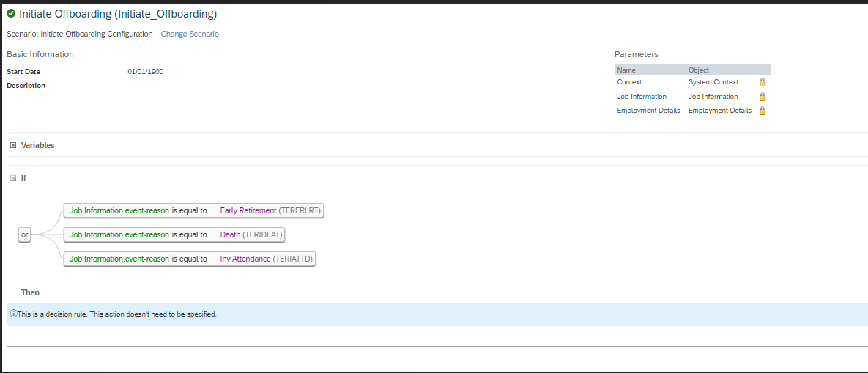The height and width of the screenshot is (373, 868).
Task: Click the lock icon beside Job Information parameter
Action: click(763, 97)
